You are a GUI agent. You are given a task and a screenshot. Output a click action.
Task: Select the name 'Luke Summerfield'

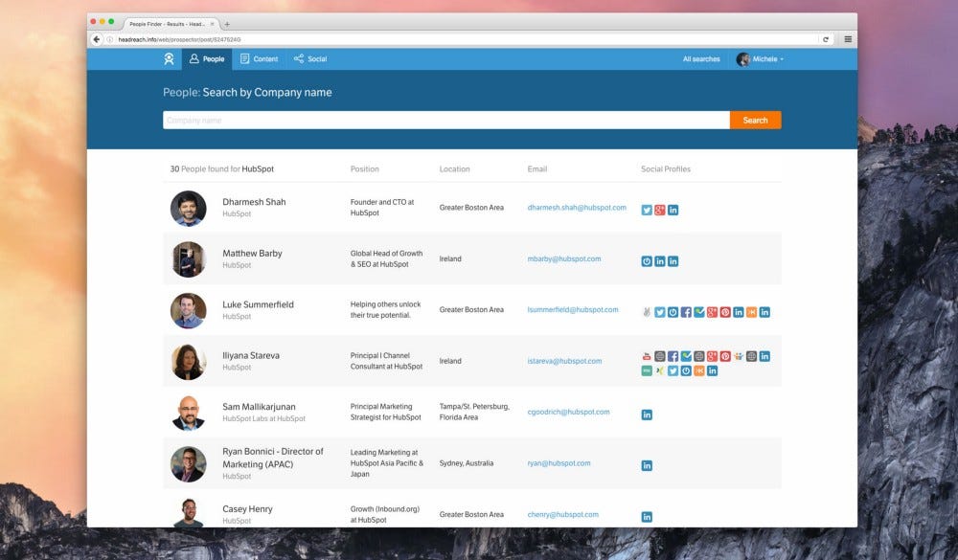tap(258, 304)
